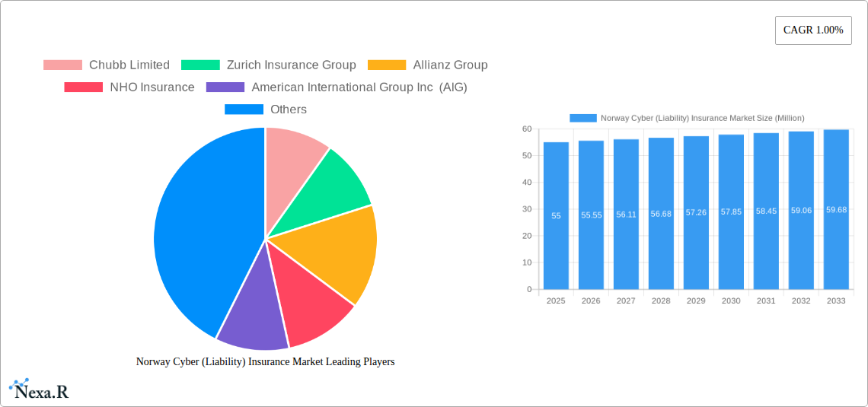Click the 0 y-axis label
The width and height of the screenshot is (868, 407).
529,289
